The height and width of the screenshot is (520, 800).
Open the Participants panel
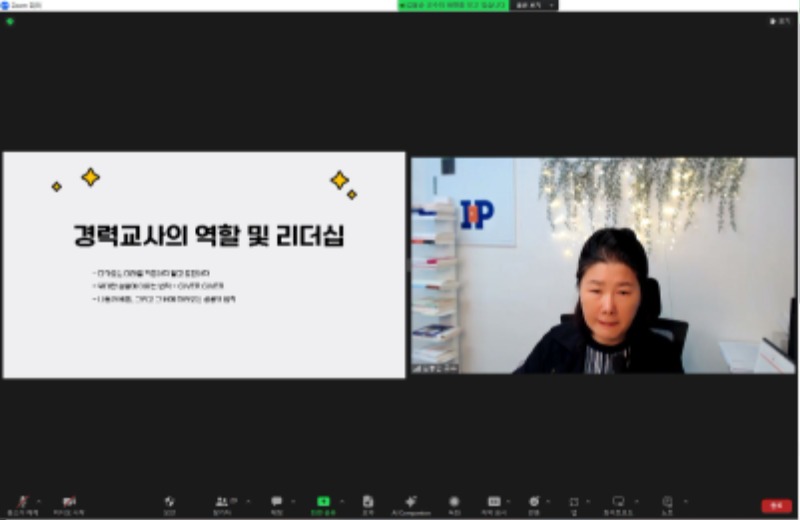pos(221,502)
